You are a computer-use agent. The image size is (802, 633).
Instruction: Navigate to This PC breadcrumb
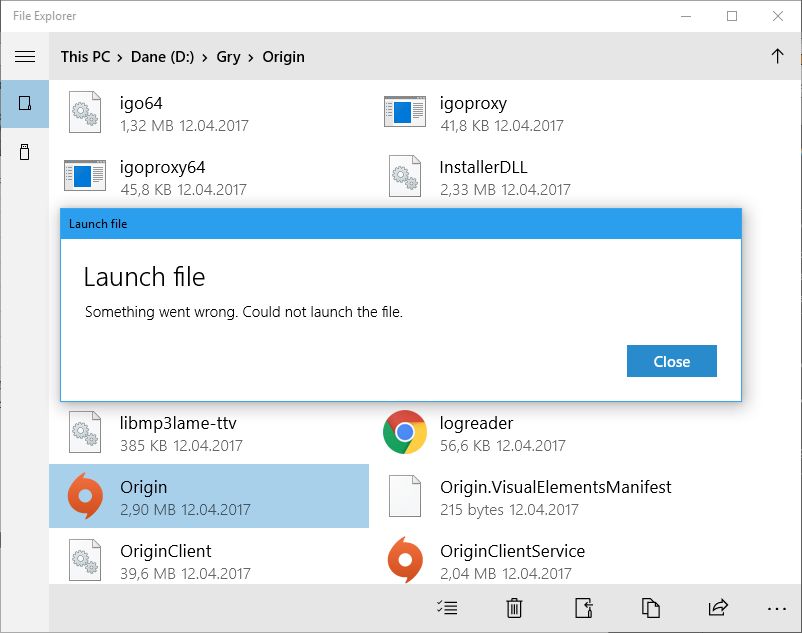[85, 56]
